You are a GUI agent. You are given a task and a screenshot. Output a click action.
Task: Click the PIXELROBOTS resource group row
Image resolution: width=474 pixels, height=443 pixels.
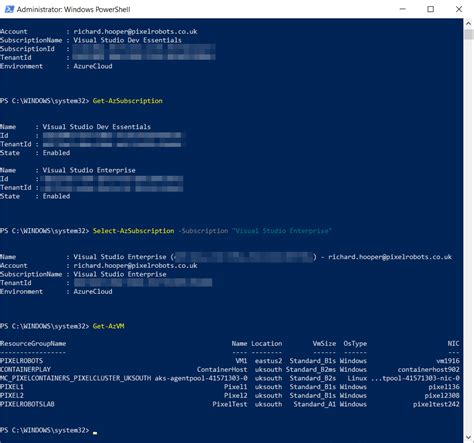[230, 361]
